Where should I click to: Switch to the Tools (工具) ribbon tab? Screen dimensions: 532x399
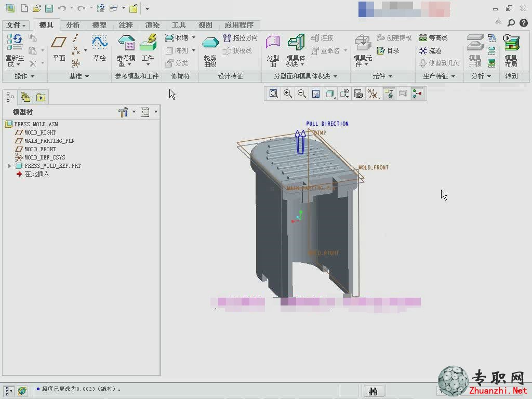[x=179, y=25]
